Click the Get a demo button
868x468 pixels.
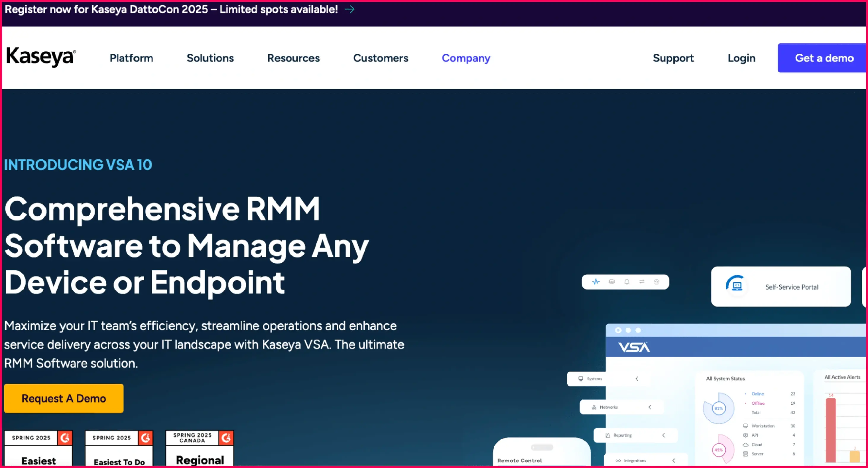click(x=823, y=58)
